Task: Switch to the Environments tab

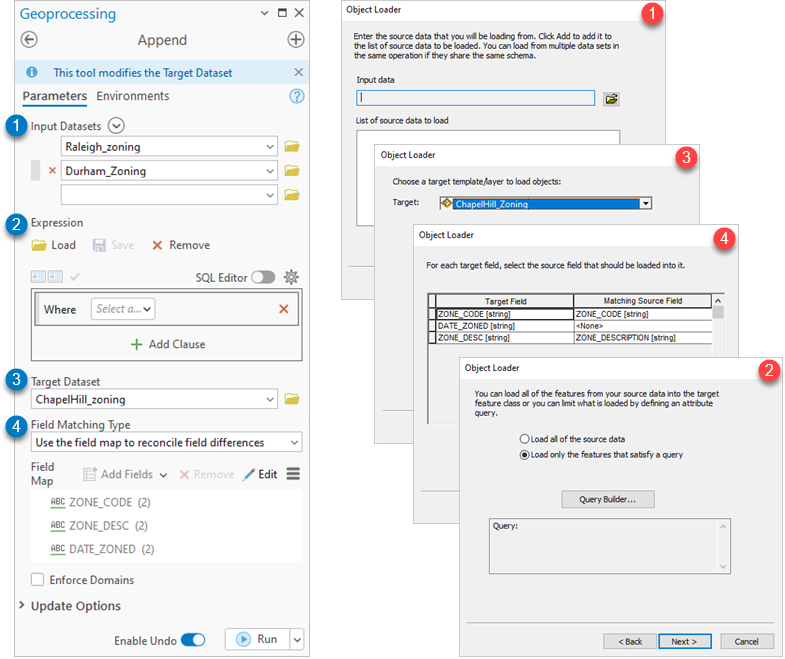Action: pos(133,96)
